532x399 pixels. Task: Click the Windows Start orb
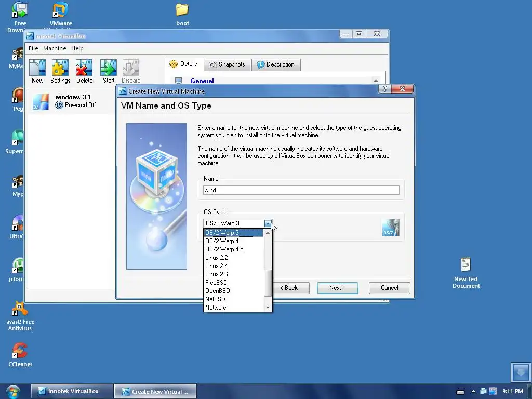(x=13, y=392)
